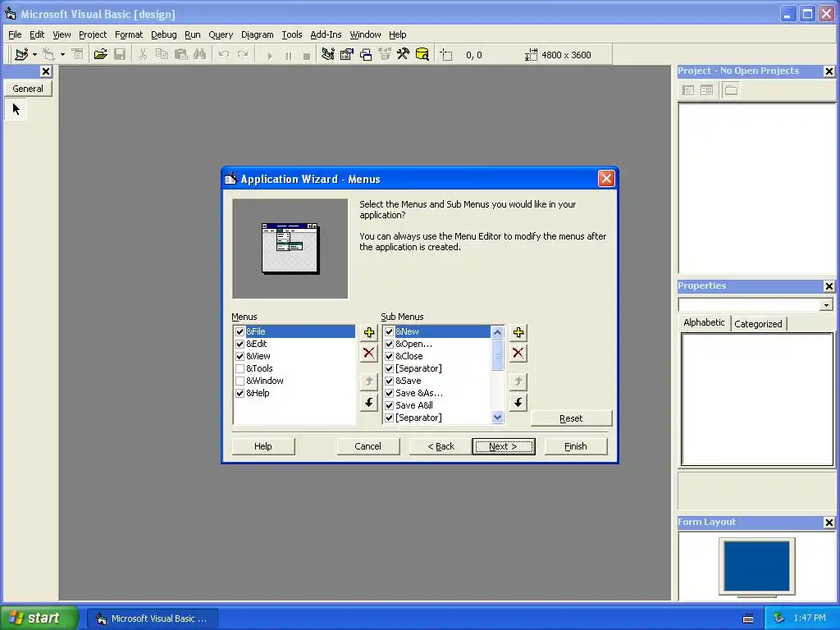This screenshot has height=630, width=840.
Task: Click yellow plus to add a menu
Action: (x=368, y=333)
